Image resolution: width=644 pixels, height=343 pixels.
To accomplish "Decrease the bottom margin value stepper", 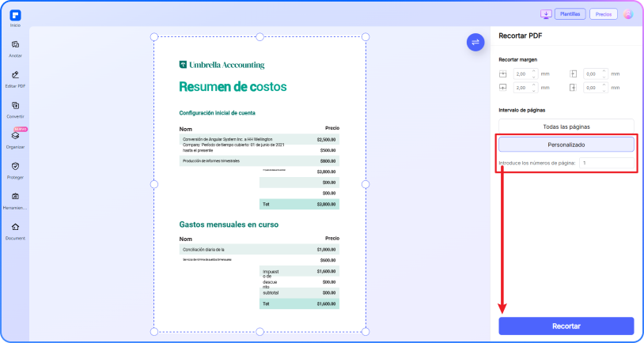I will click(x=533, y=90).
